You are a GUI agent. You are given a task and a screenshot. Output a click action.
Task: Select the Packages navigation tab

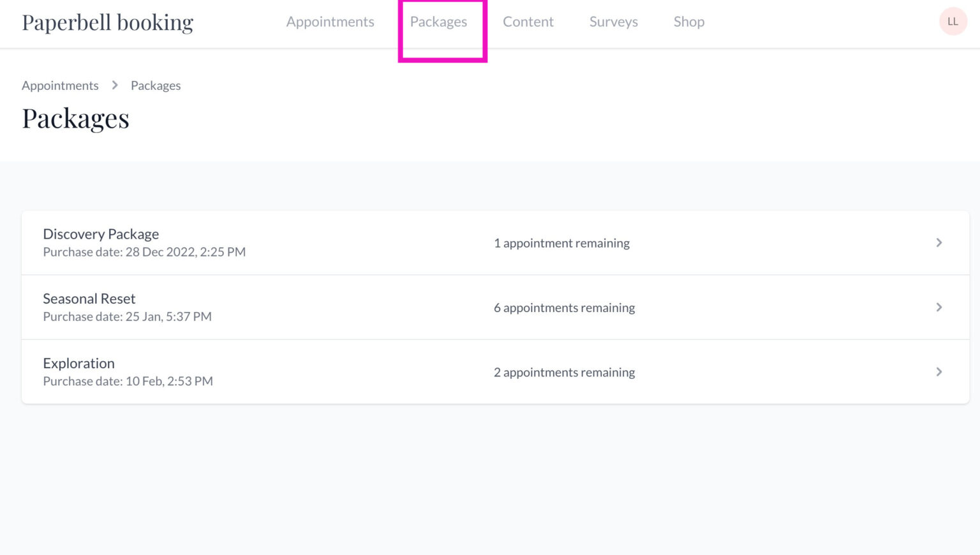(439, 21)
